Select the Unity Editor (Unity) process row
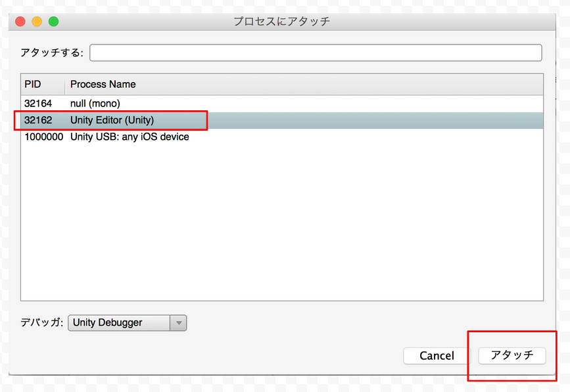Image resolution: width=570 pixels, height=392 pixels. 282,120
